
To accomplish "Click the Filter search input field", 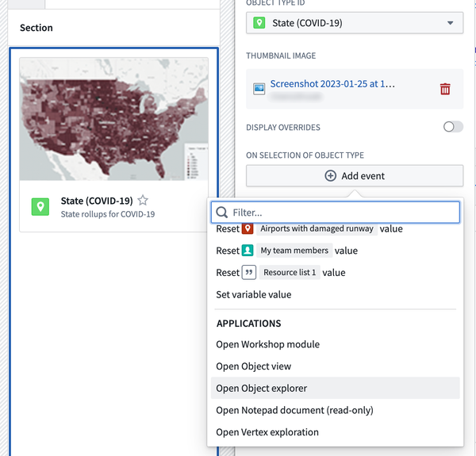I will tap(335, 213).
